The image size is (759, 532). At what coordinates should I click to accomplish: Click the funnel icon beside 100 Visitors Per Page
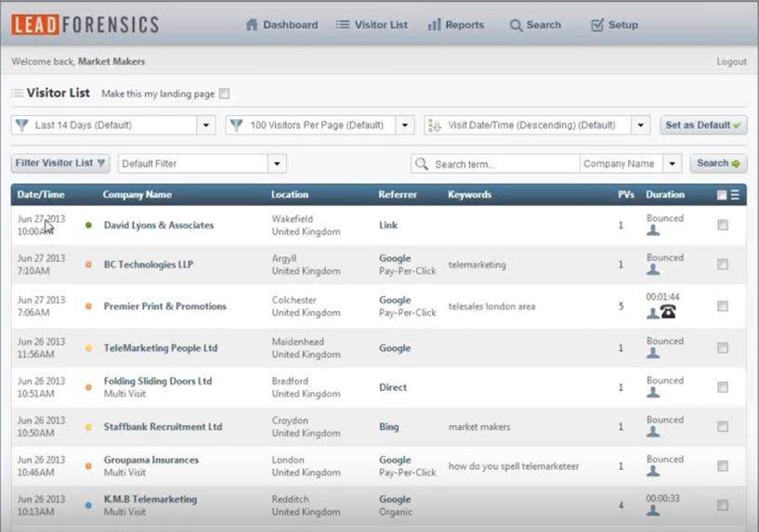236,125
